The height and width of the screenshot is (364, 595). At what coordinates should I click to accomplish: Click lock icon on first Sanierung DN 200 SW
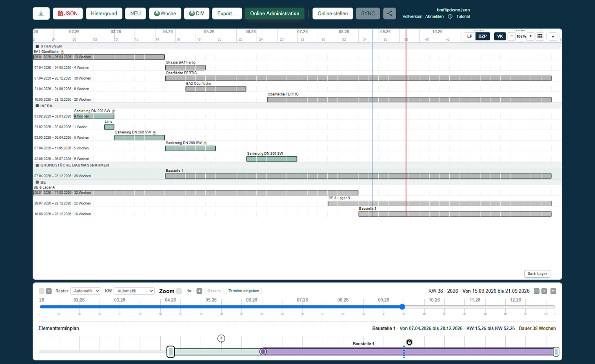coord(113,111)
